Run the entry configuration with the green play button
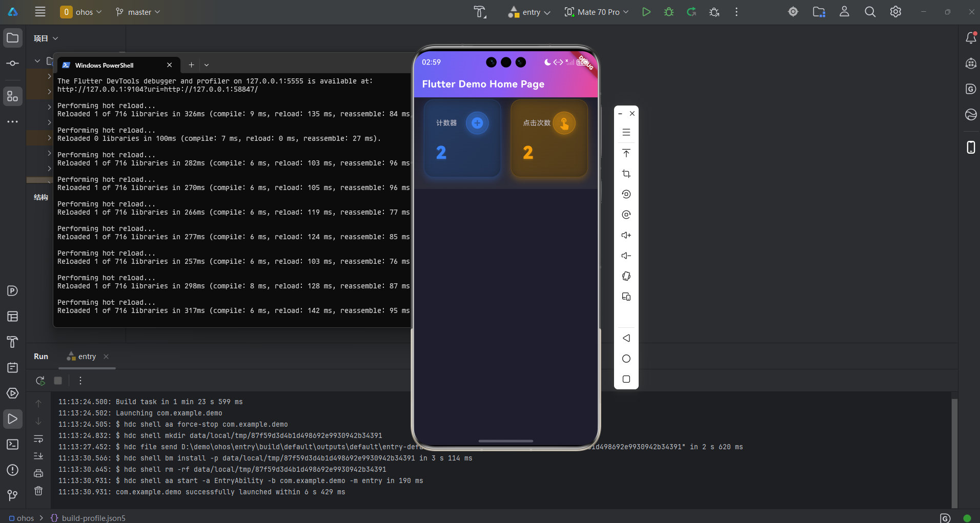 pos(646,12)
